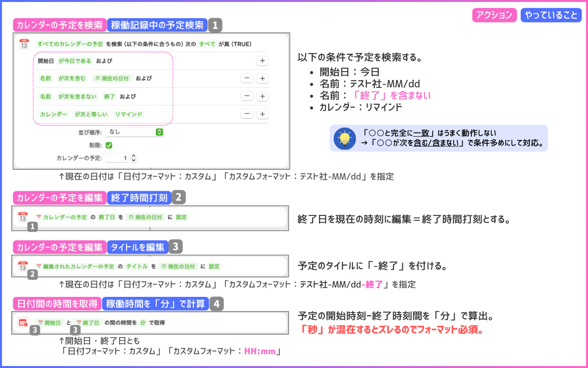
Task: Add a filter after 名前 が次を含む row
Action: pos(263,79)
